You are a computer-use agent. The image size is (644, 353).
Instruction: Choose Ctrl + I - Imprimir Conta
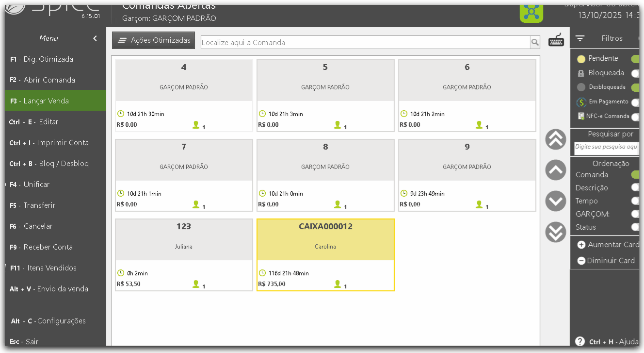point(55,143)
